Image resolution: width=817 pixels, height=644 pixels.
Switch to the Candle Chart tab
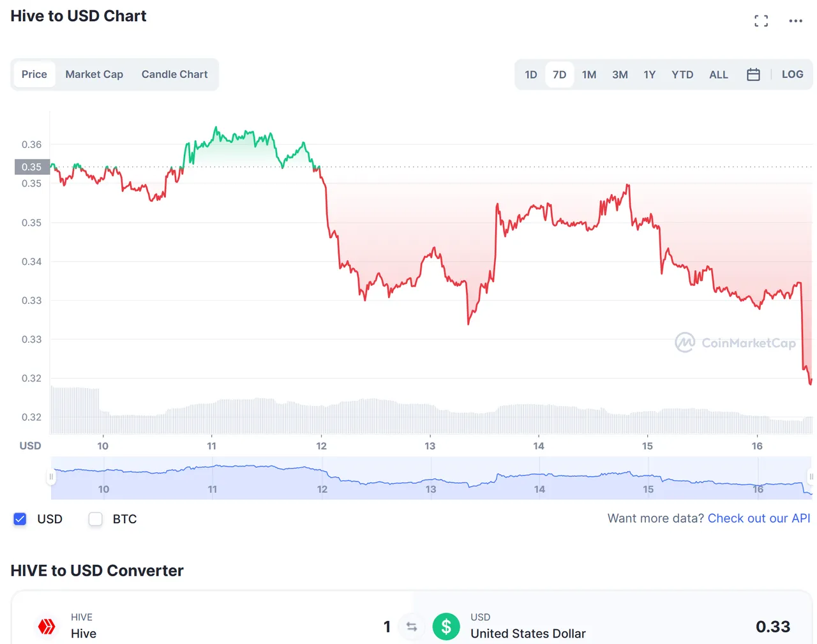(174, 75)
